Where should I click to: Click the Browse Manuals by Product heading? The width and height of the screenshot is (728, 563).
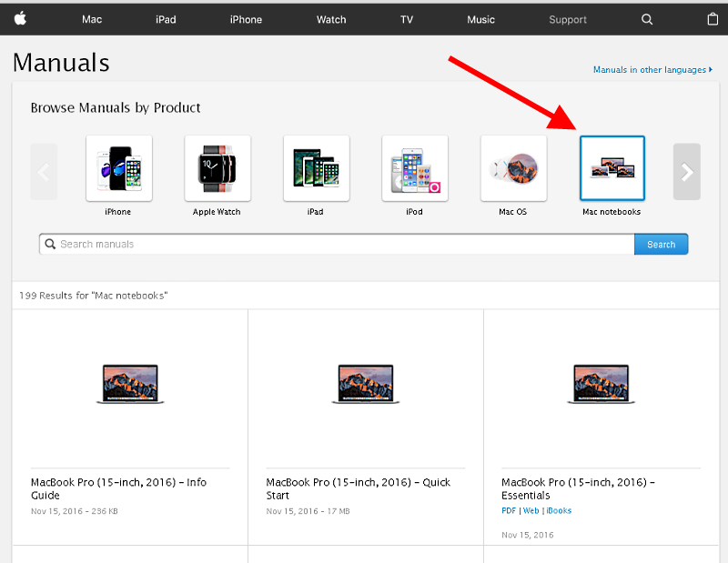pyautogui.click(x=116, y=107)
